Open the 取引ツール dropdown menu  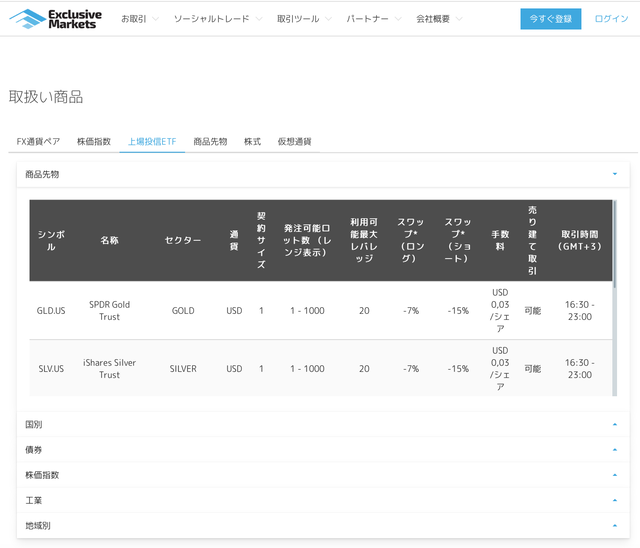(304, 19)
